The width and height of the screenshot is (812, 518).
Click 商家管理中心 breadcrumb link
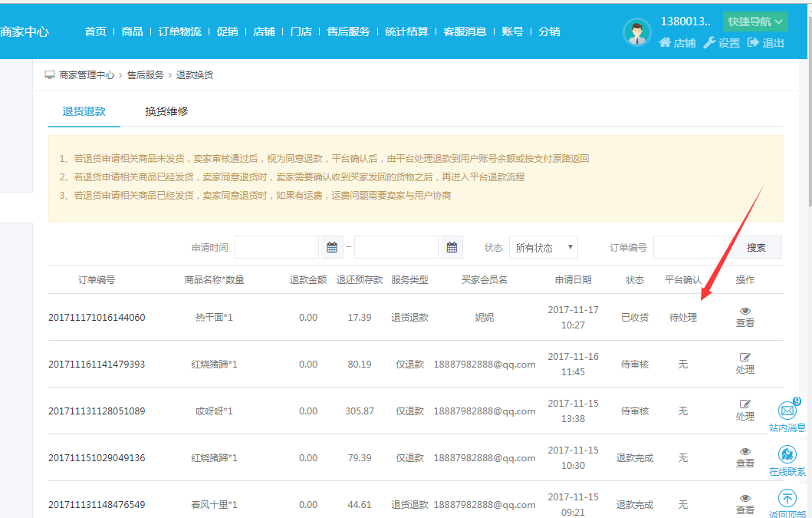87,75
